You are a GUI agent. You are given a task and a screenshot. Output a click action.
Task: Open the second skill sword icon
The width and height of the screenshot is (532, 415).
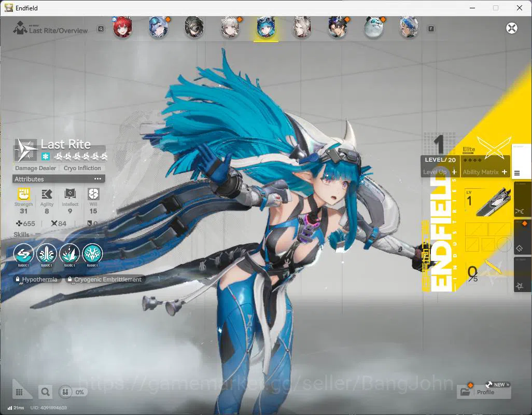click(x=47, y=254)
